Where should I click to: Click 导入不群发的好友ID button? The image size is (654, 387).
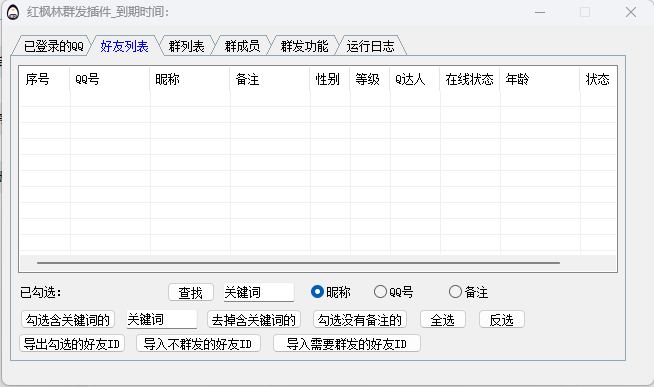(x=198, y=344)
